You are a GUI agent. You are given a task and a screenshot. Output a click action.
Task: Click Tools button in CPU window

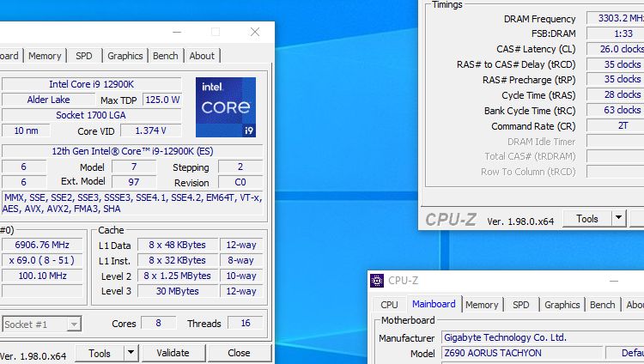coord(100,354)
